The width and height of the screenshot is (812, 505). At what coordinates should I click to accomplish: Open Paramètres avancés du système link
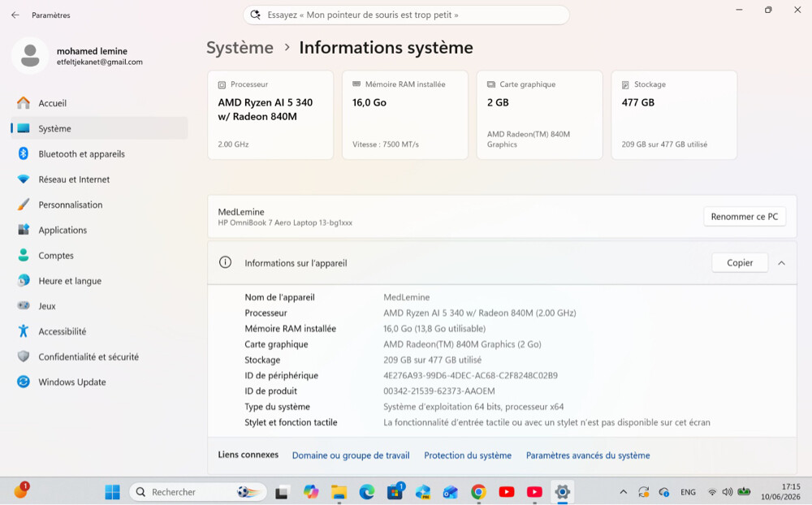pos(588,455)
